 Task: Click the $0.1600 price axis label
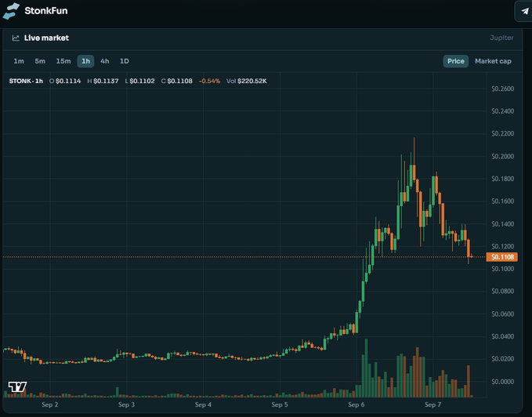[x=503, y=201]
